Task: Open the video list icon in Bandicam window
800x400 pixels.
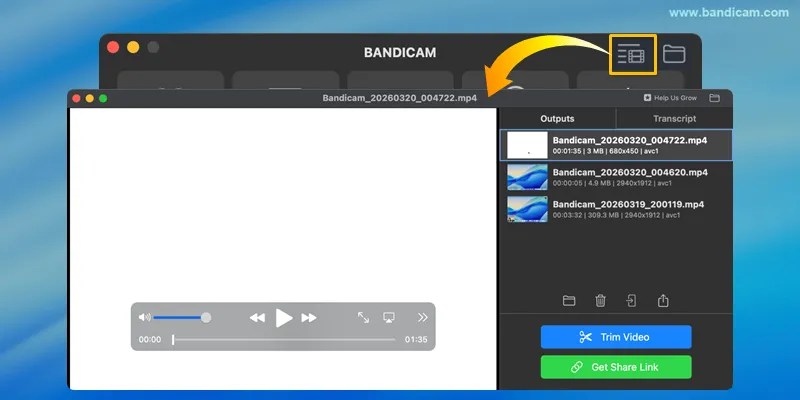Action: click(x=632, y=54)
